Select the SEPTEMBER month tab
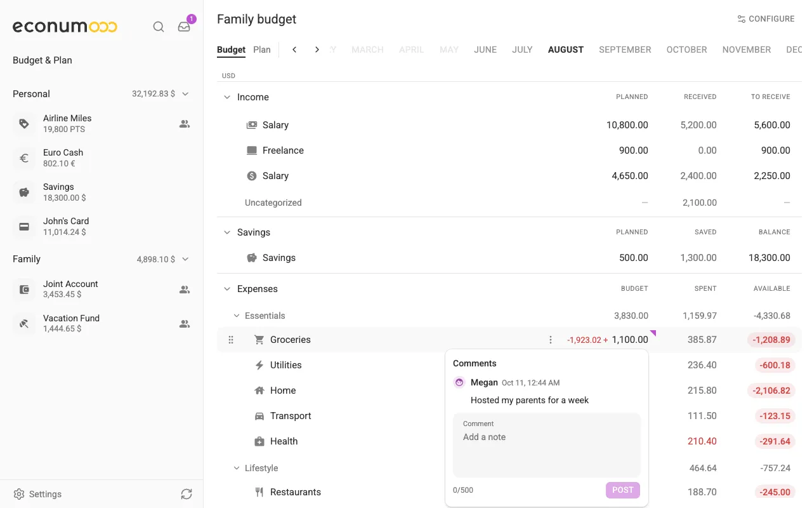 pos(625,50)
